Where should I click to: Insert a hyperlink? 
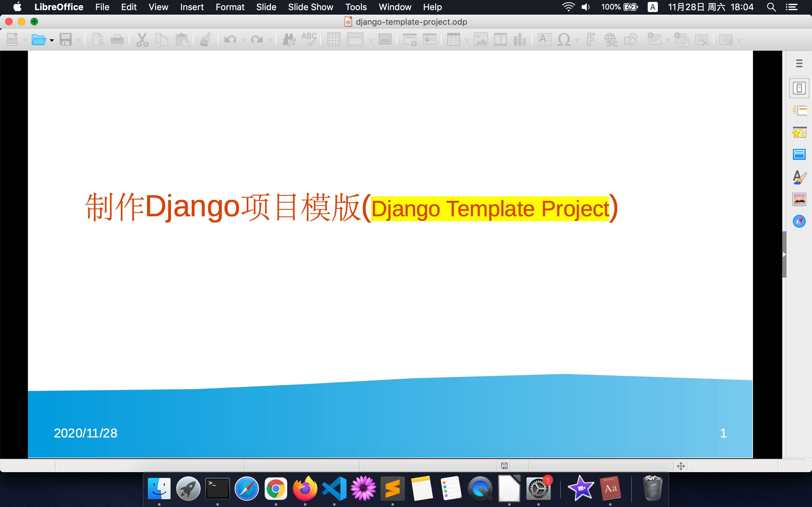(x=611, y=39)
